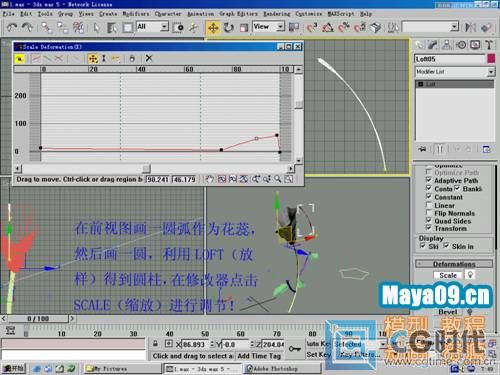Click Delete Control Point X icon
The image size is (500, 375).
point(149,58)
